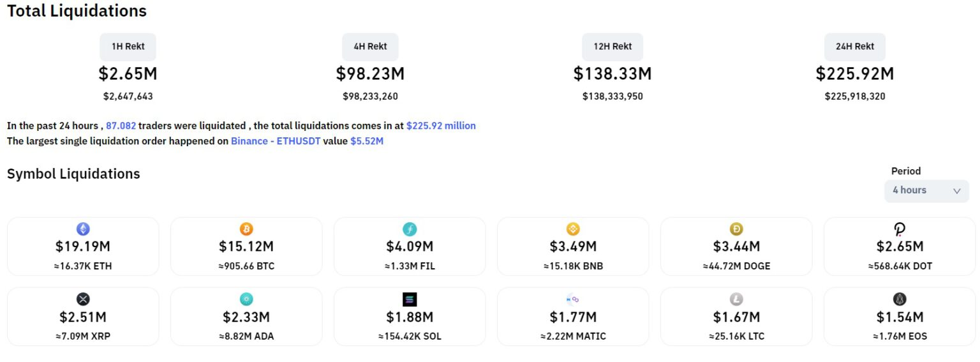Click the Polygon MATIC coin icon

tap(572, 299)
